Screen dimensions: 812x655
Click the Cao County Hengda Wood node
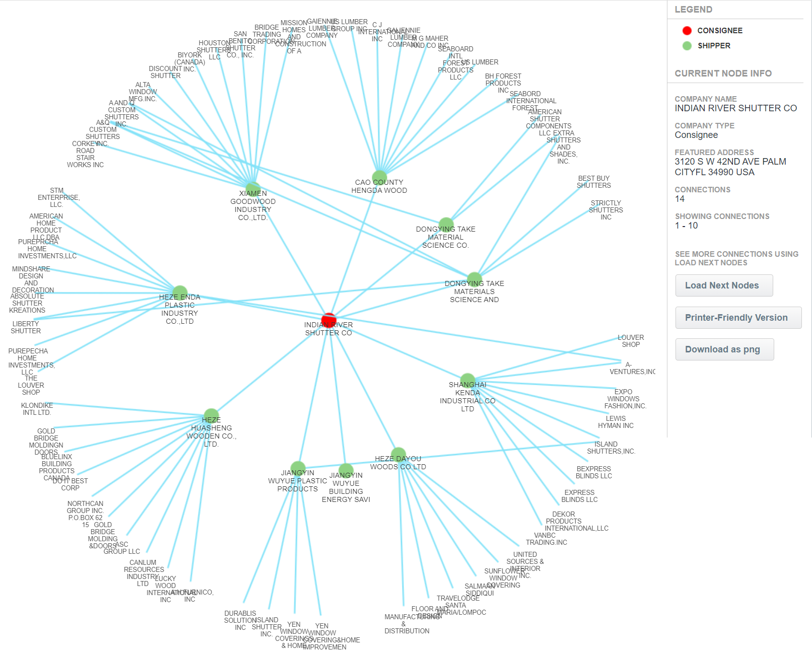[x=379, y=178]
